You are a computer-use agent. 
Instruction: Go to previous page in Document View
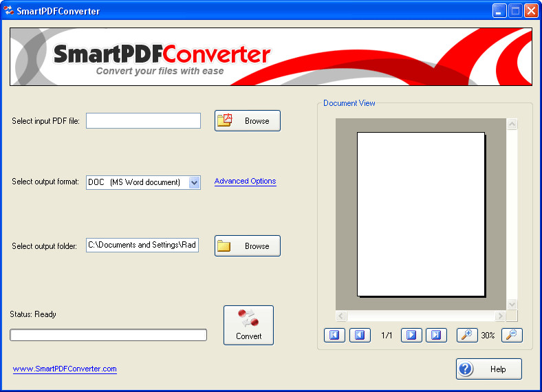coord(360,335)
